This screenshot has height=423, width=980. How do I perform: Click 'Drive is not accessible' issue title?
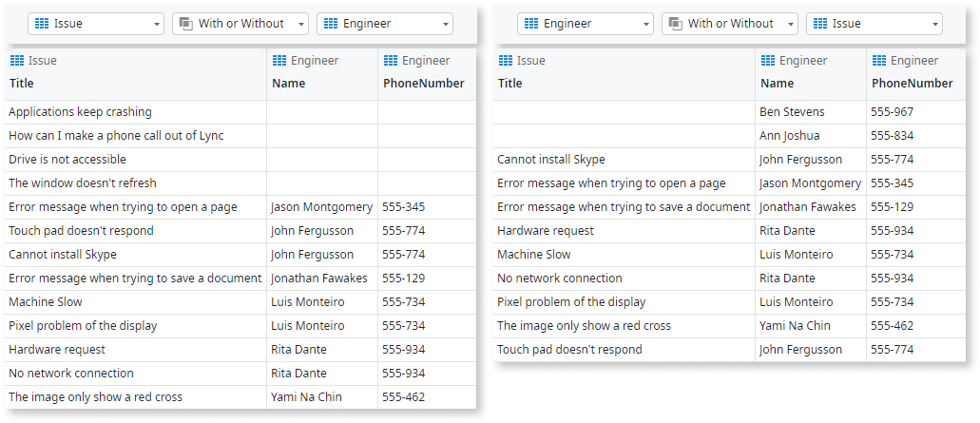click(67, 160)
